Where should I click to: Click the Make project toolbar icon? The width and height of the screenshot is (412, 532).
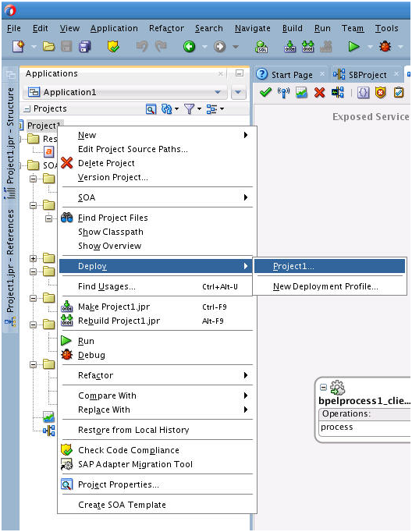pyautogui.click(x=289, y=47)
